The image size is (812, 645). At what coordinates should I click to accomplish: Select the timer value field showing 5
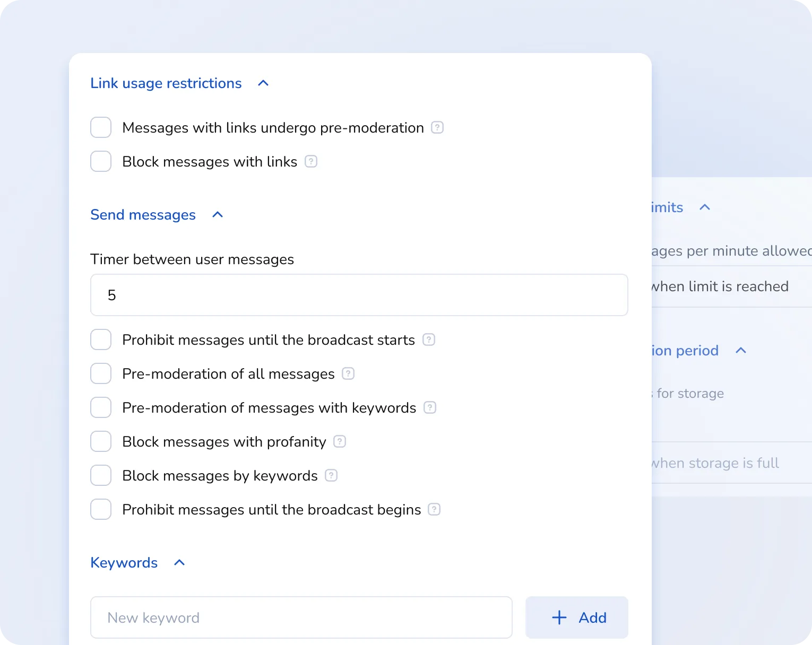click(359, 295)
